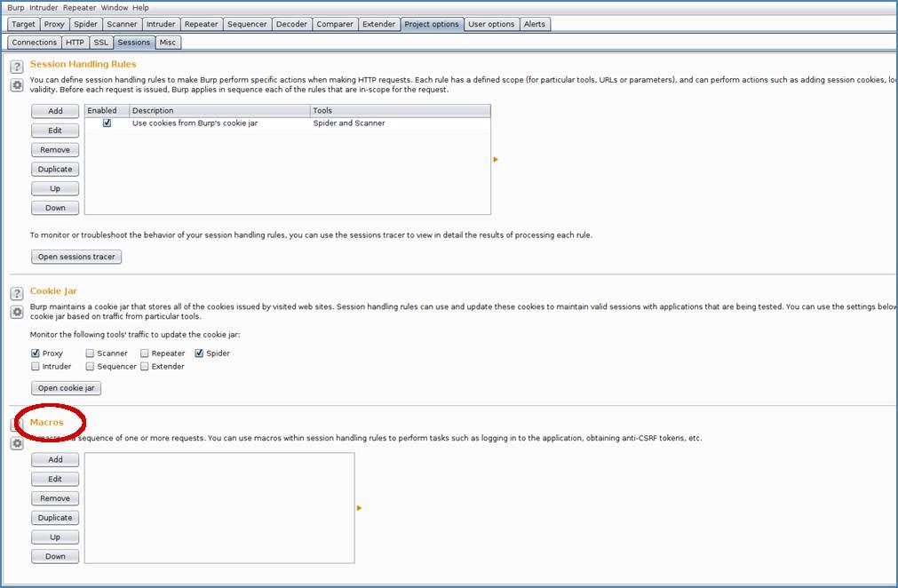Move the session handling rule Up
The image size is (898, 588).
(x=55, y=188)
